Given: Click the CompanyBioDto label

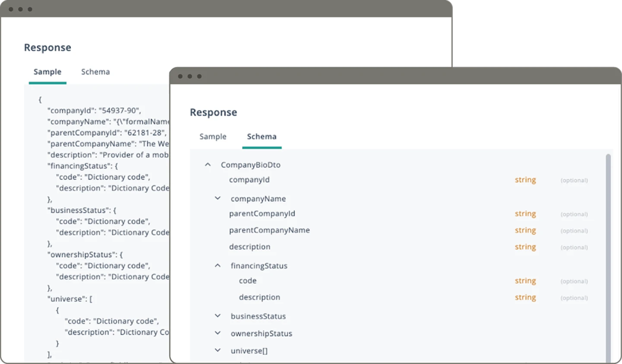Looking at the screenshot, I should [251, 165].
